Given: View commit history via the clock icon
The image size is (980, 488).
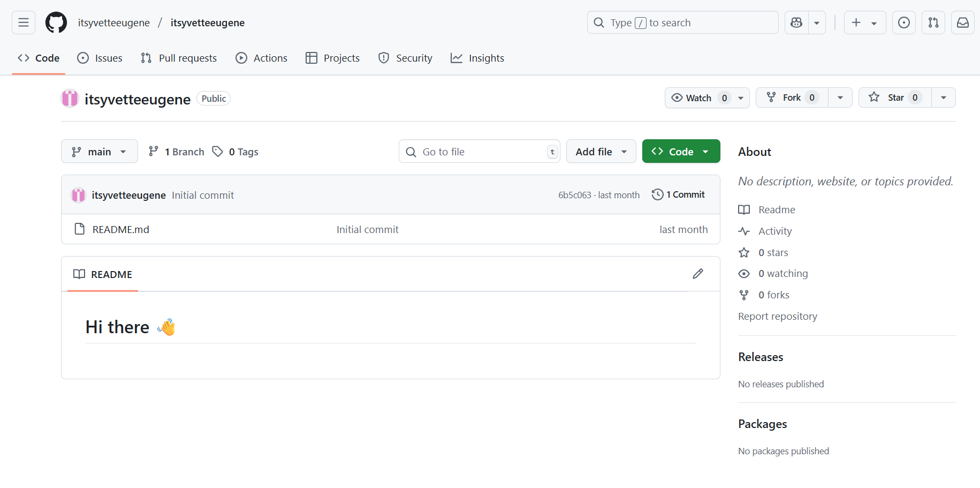Looking at the screenshot, I should 678,194.
